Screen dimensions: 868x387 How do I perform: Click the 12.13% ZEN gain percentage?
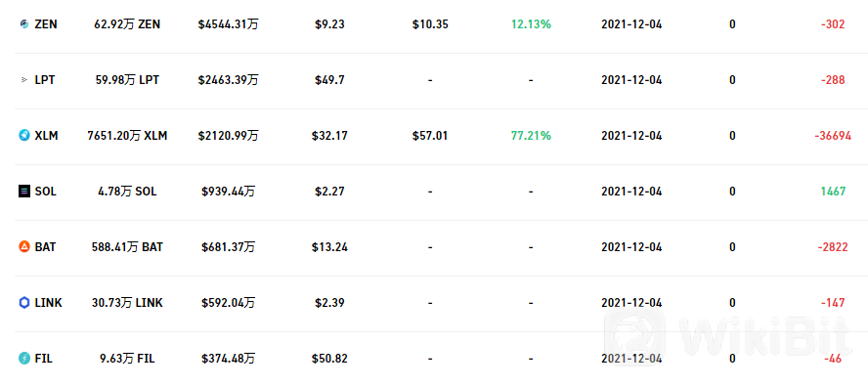point(531,24)
